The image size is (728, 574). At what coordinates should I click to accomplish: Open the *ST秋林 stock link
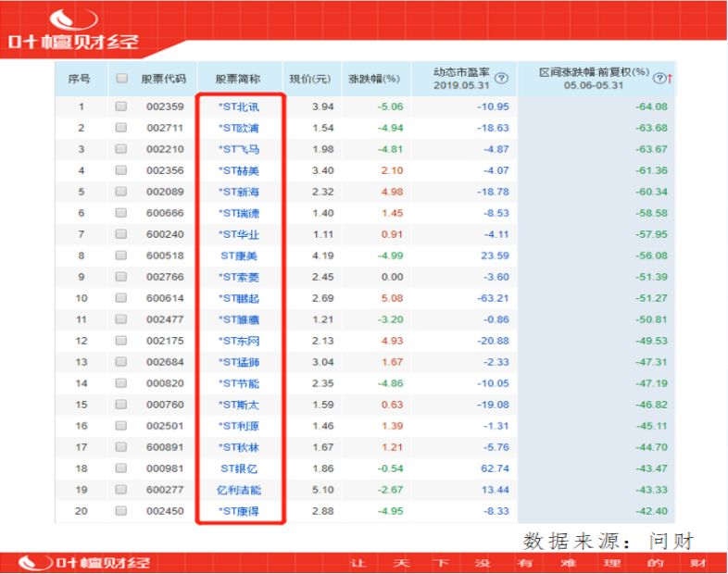point(239,448)
